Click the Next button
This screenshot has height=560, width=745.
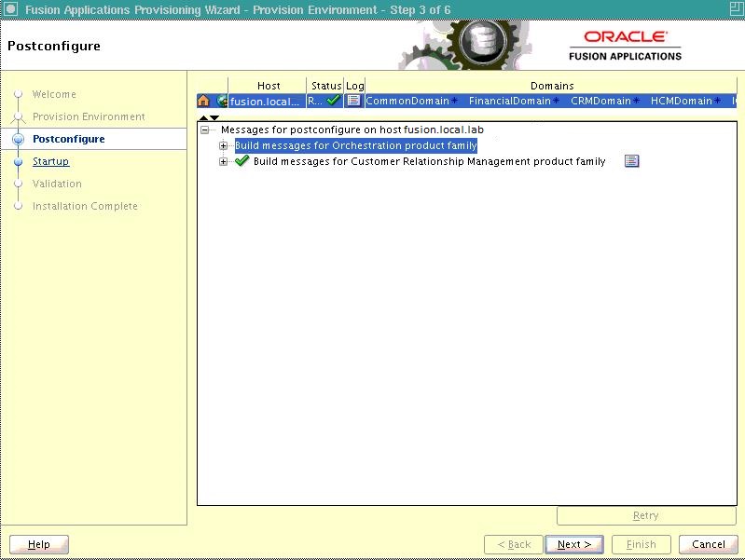pyautogui.click(x=574, y=544)
